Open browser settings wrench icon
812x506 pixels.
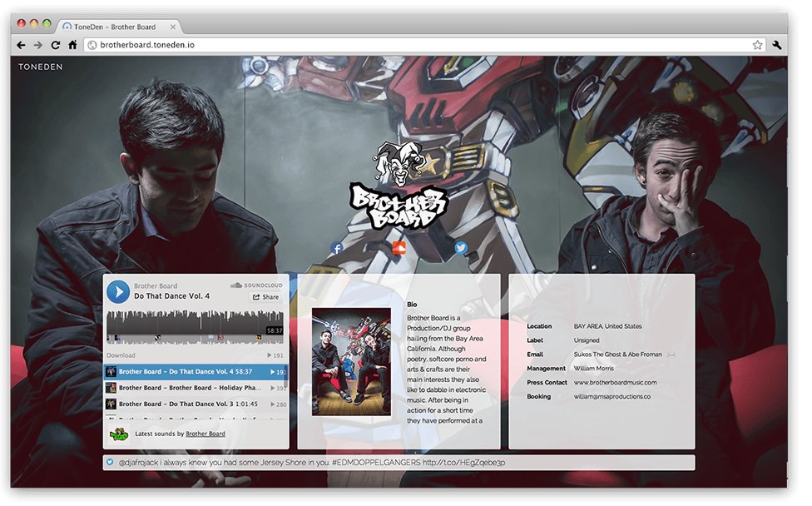777,45
